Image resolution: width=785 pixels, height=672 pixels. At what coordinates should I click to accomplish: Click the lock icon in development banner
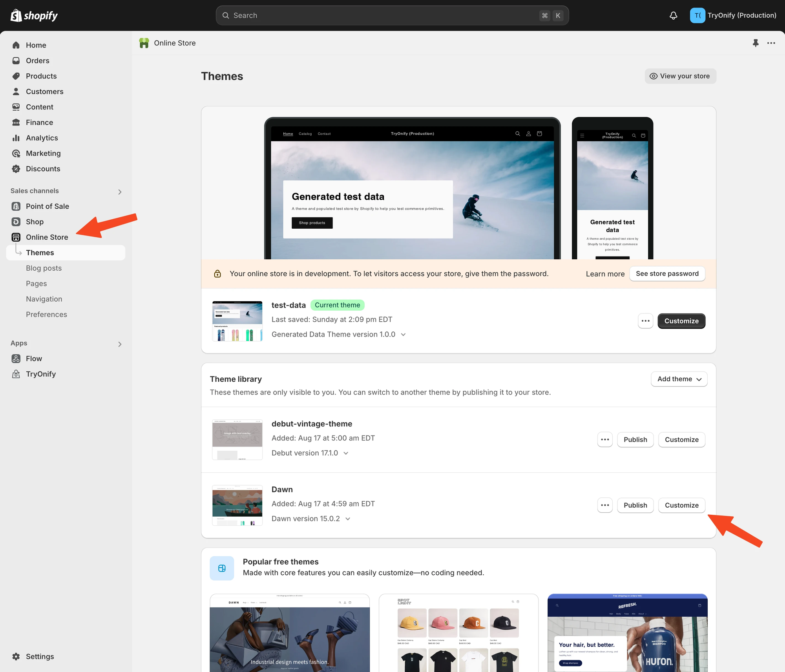coord(217,273)
